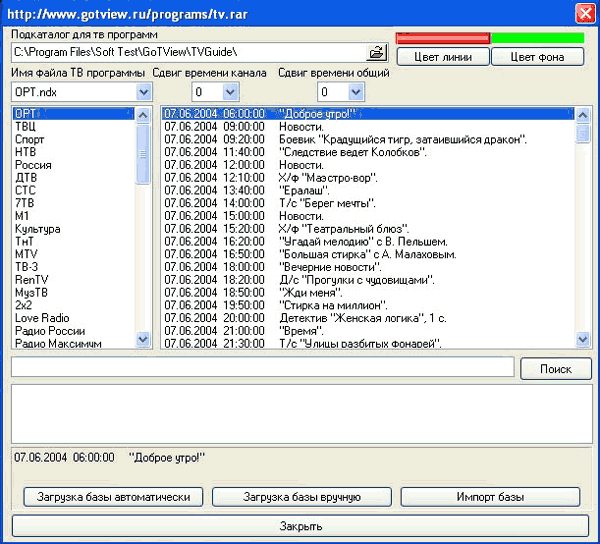
Task: Select the М1 channel
Action: 73,216
